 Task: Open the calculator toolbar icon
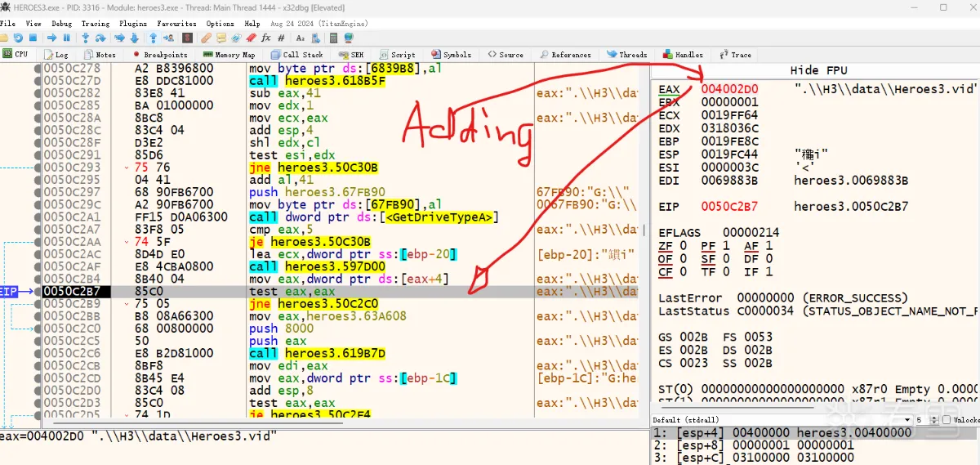tap(332, 38)
